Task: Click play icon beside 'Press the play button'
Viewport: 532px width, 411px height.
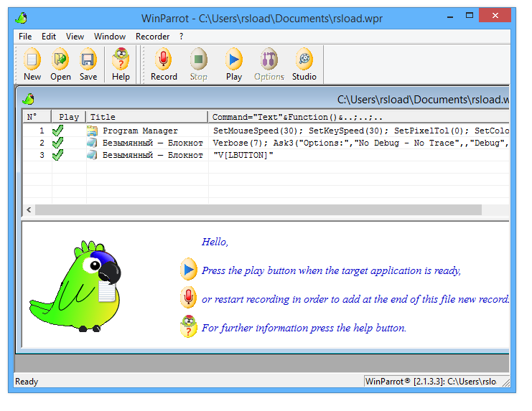Action: 189,270
